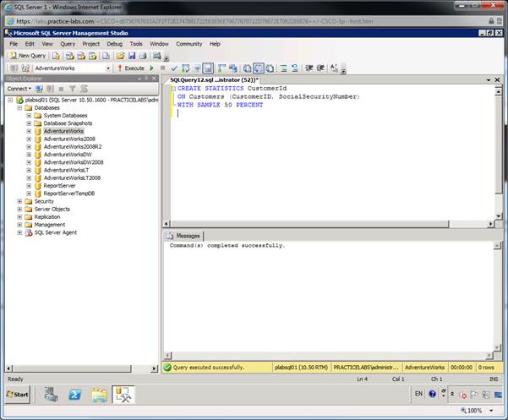508x420 pixels.
Task: Open the Tools menu
Action: click(x=136, y=44)
